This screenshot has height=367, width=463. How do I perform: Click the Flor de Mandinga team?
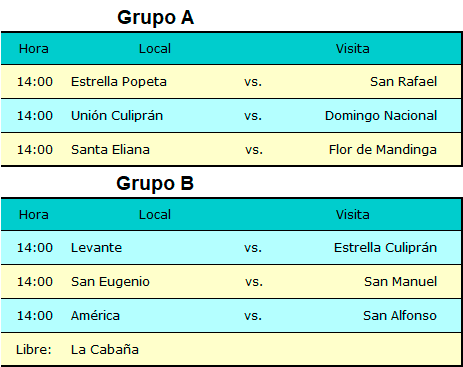coord(383,150)
